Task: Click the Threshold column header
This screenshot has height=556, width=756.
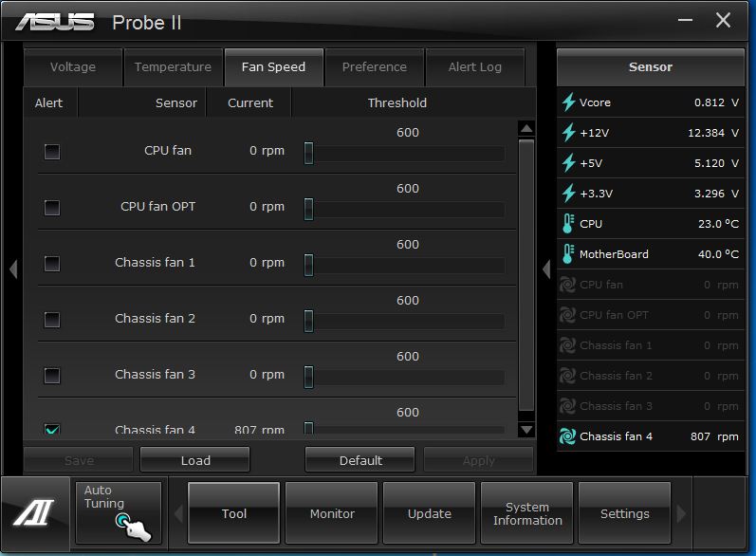Action: pos(396,102)
